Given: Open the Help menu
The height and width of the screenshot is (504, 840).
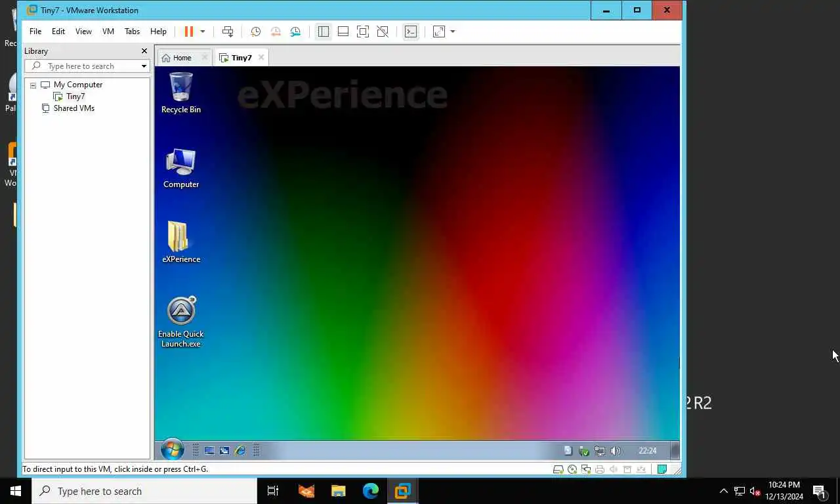Looking at the screenshot, I should (x=158, y=31).
